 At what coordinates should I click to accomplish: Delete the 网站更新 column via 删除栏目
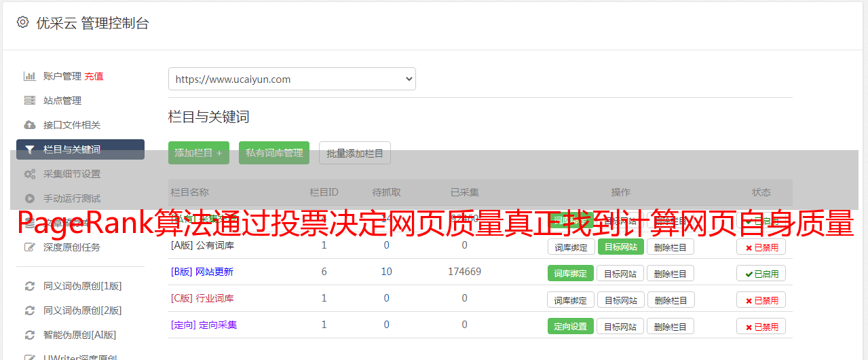coord(670,273)
